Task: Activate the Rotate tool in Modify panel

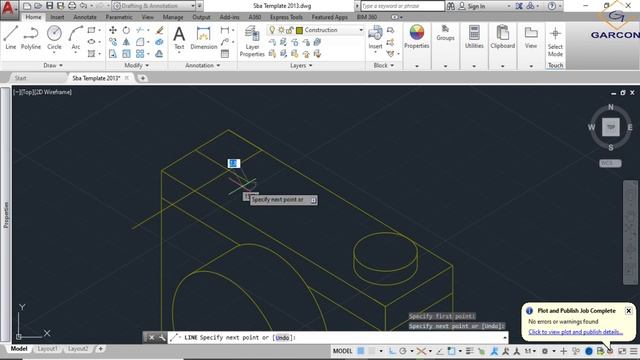Action: coord(127,30)
